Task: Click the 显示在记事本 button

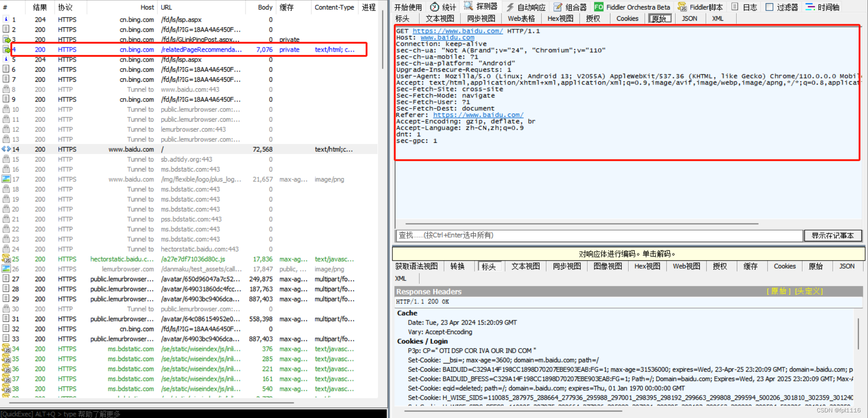Action: (x=833, y=235)
